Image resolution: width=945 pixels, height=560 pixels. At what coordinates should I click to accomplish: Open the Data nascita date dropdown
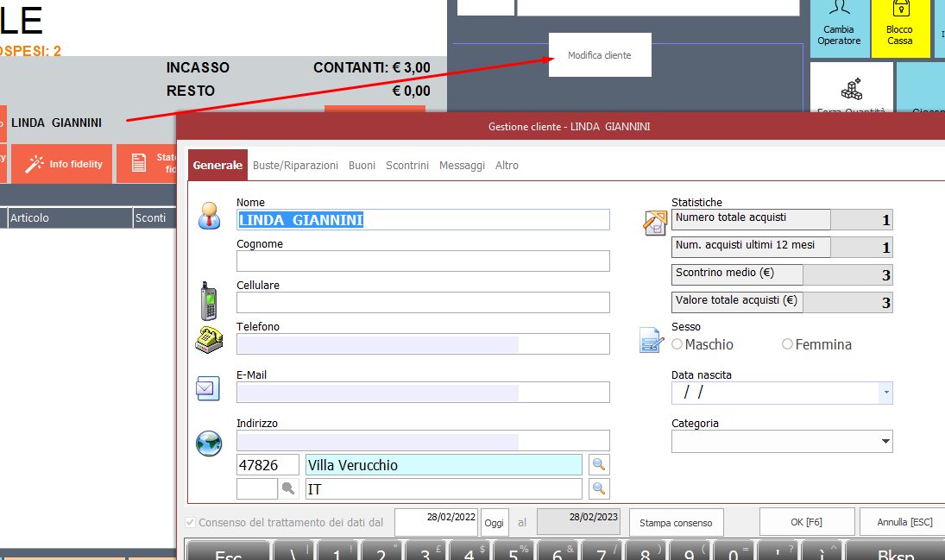coord(885,393)
